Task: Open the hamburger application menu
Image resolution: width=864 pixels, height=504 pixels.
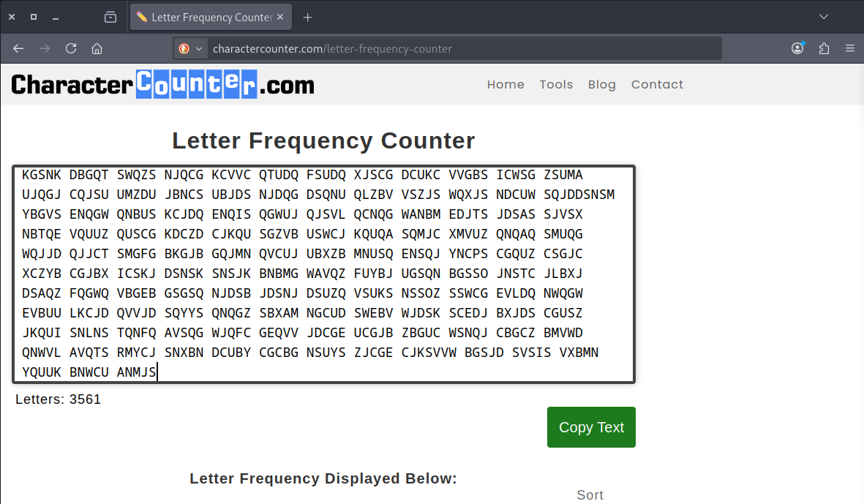Action: pyautogui.click(x=849, y=49)
